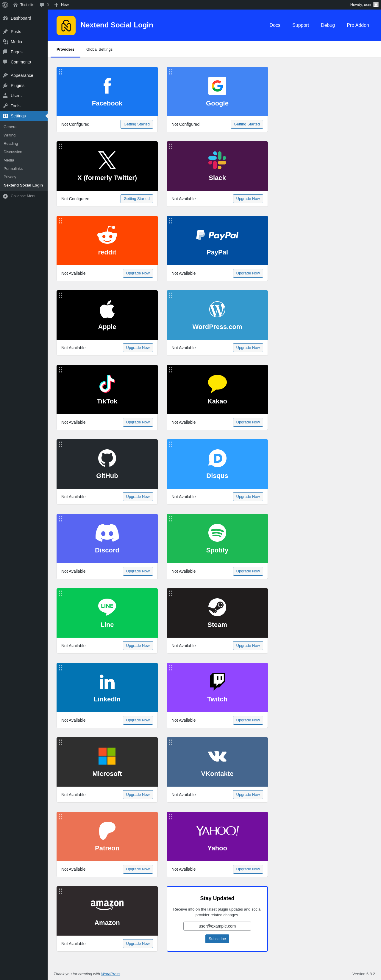The image size is (381, 980).
Task: Open Support in the plugin header
Action: tap(300, 25)
